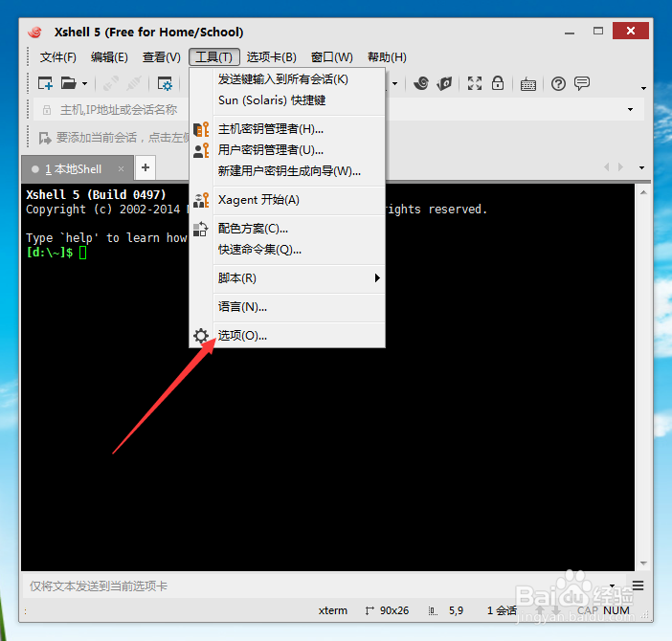Open the 帮助(H) menu
672x641 pixels.
[x=387, y=57]
